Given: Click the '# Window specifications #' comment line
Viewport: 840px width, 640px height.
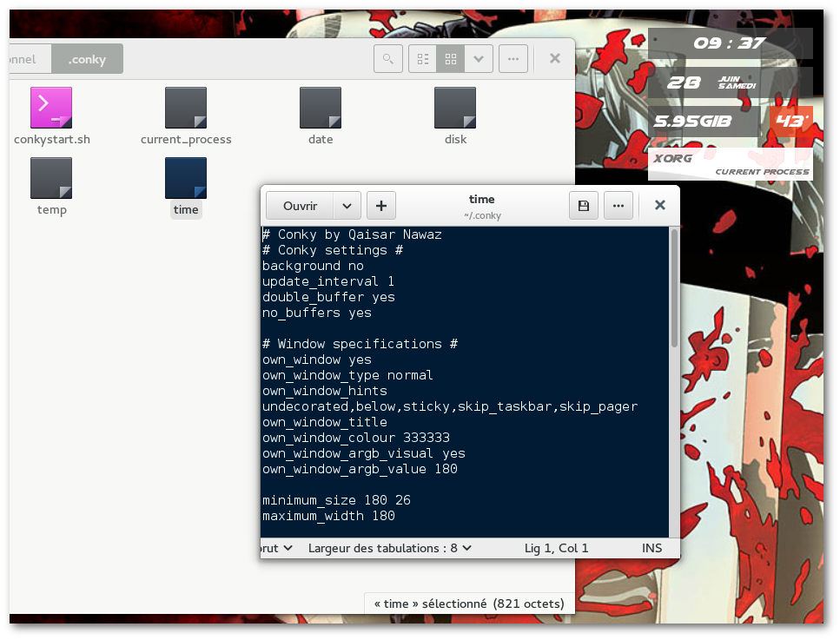Looking at the screenshot, I should coord(360,344).
